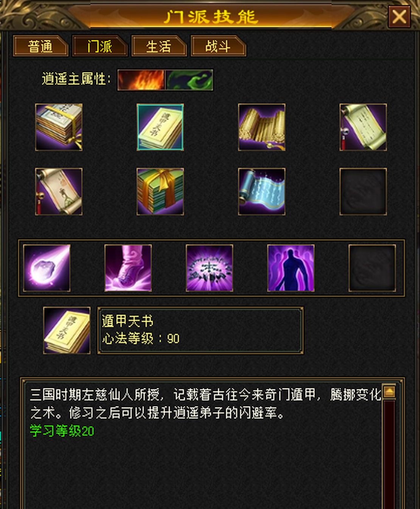Select the blue glowing scroll icon
Viewport: 420px width, 509px height.
tap(261, 192)
